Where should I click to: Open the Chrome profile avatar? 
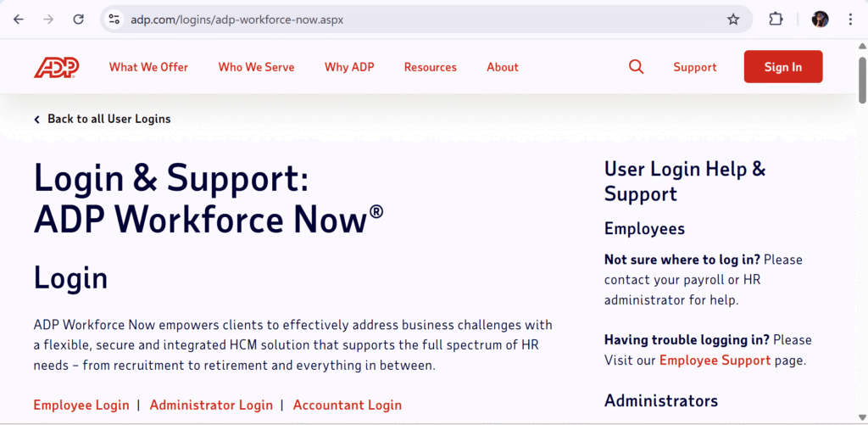click(x=820, y=20)
